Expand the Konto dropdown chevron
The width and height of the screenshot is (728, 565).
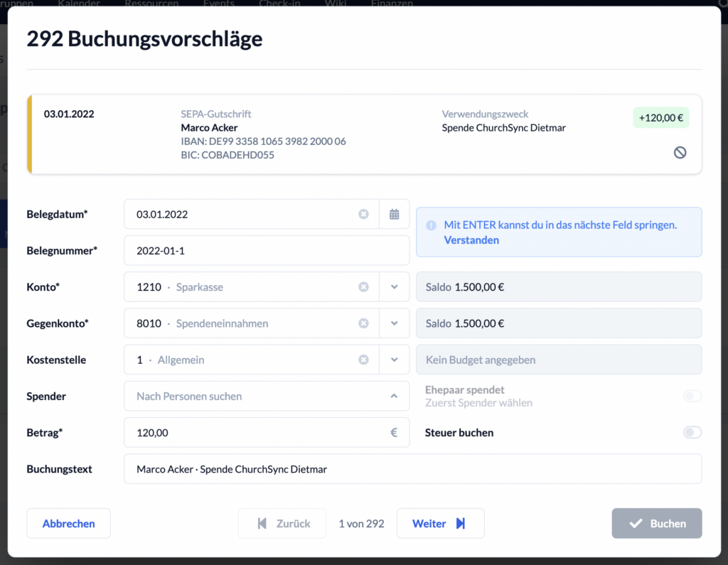click(394, 287)
